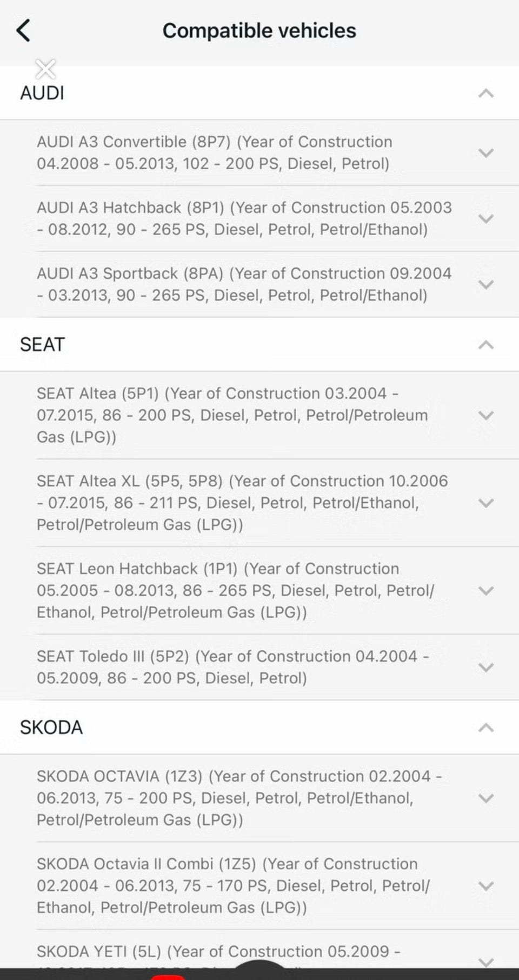
Task: Expand SEAT Altea XL chevron
Action: (486, 503)
